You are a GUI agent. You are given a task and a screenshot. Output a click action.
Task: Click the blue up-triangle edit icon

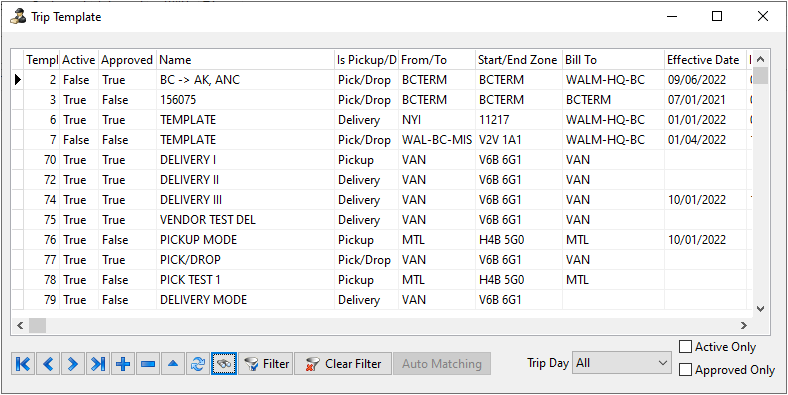[173, 364]
